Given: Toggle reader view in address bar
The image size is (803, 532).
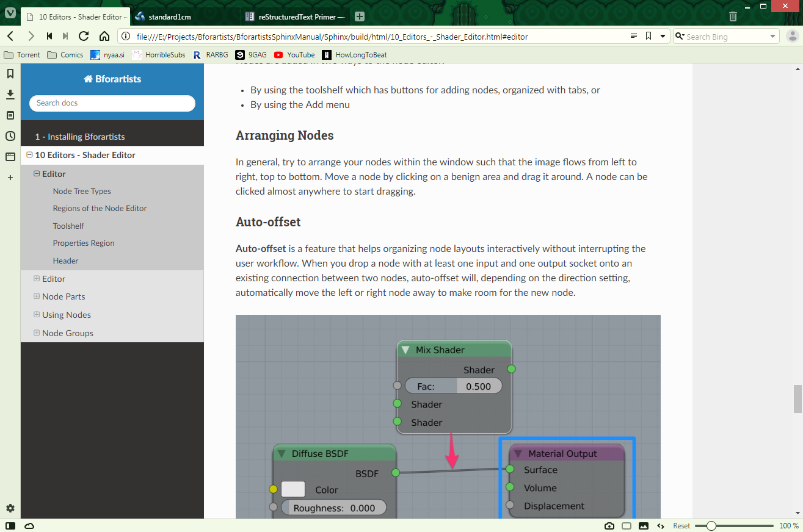Looking at the screenshot, I should (634, 36).
